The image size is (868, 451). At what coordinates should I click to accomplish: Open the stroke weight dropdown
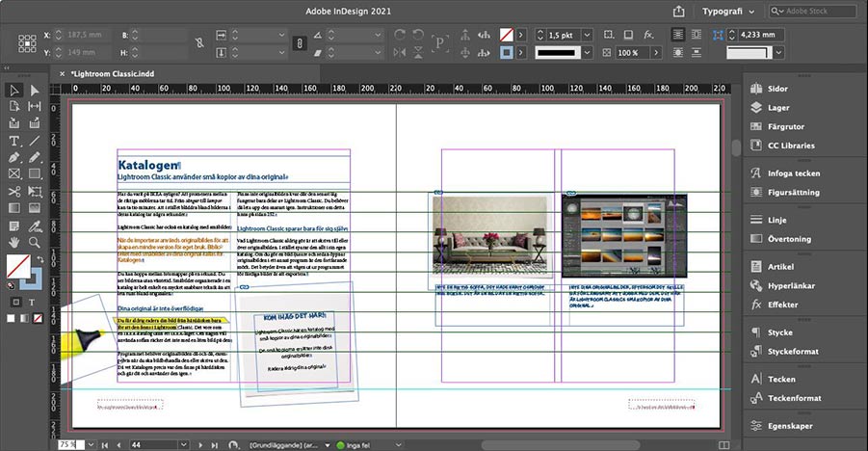[x=587, y=35]
